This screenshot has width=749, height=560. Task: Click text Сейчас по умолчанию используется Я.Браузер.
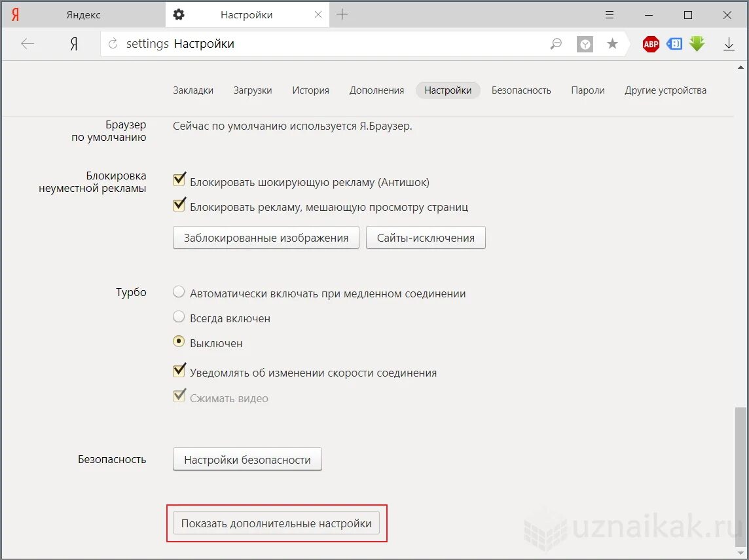(x=293, y=126)
